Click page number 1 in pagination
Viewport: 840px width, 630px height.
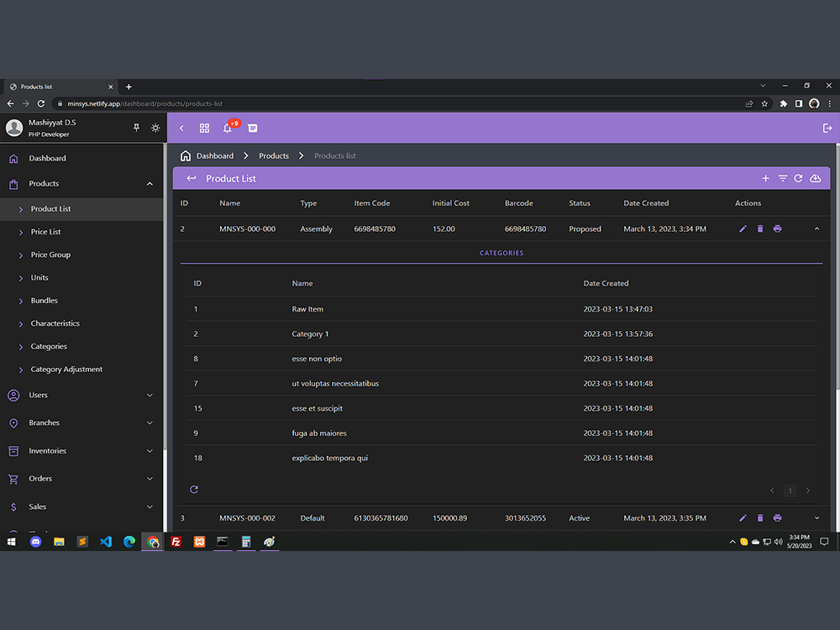pos(790,491)
